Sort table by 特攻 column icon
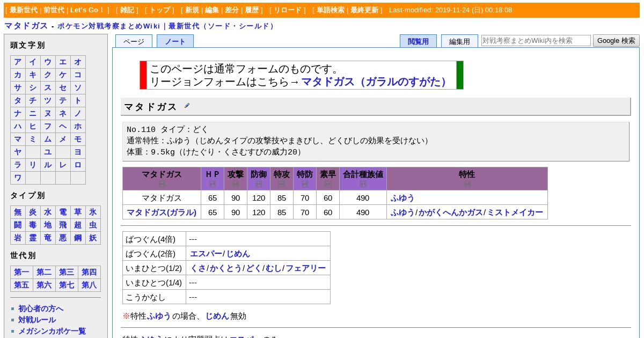644x338 pixels. click(x=282, y=184)
